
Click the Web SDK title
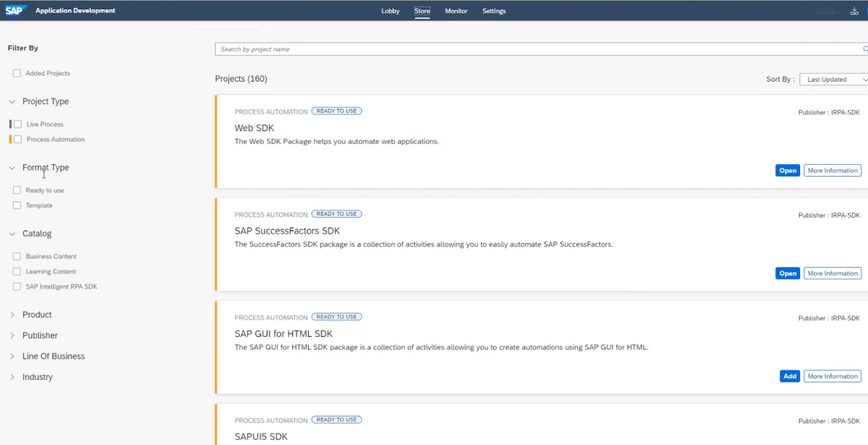[x=254, y=128]
